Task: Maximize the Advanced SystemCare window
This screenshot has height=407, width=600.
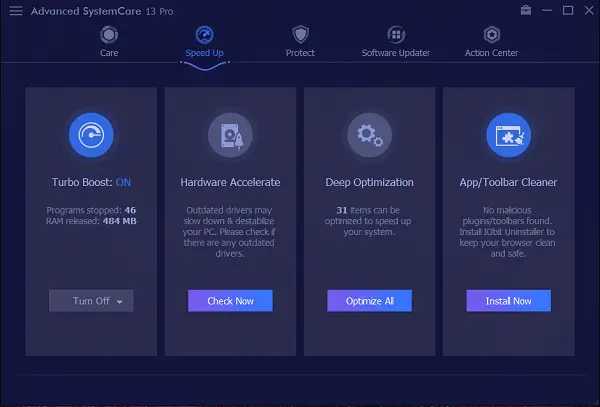Action: [568, 10]
